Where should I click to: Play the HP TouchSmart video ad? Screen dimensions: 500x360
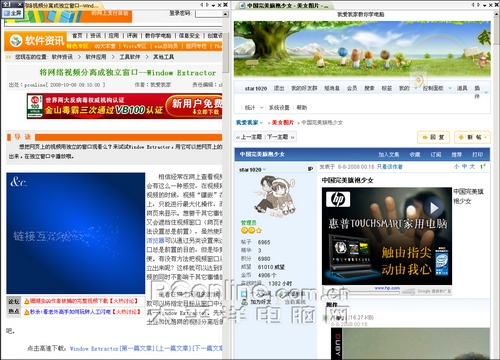(x=434, y=208)
